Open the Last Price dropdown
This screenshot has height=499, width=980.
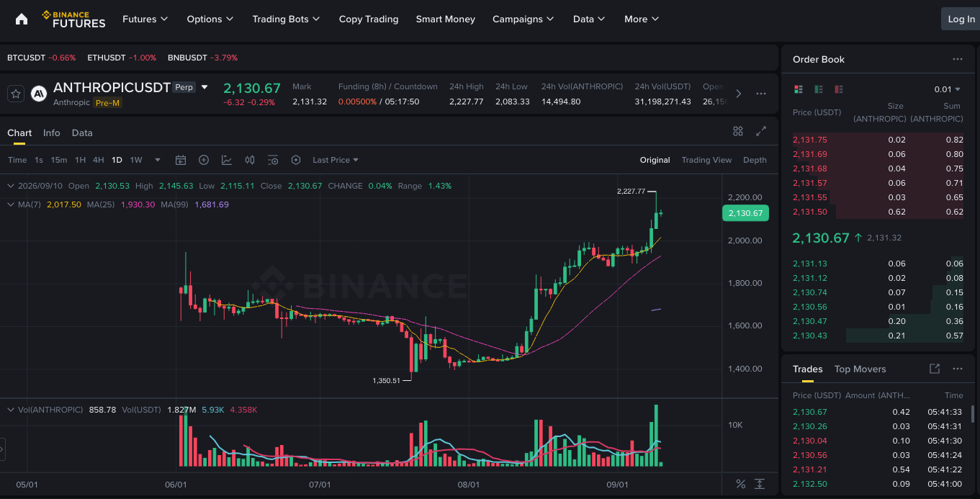click(x=336, y=160)
